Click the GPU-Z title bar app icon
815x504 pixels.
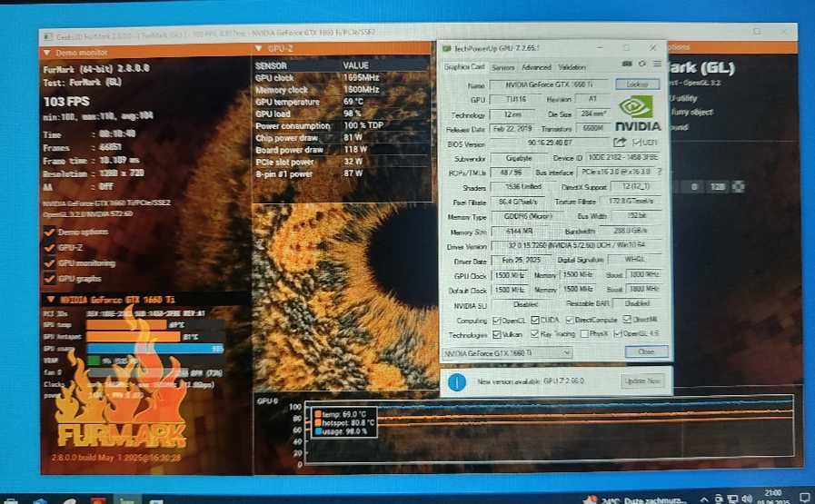point(446,48)
